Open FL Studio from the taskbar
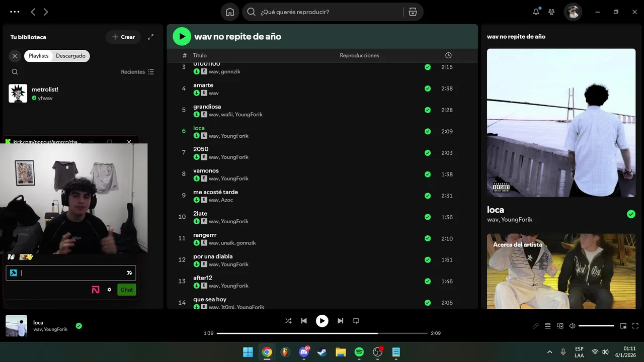Image resolution: width=644 pixels, height=362 pixels. click(x=285, y=352)
